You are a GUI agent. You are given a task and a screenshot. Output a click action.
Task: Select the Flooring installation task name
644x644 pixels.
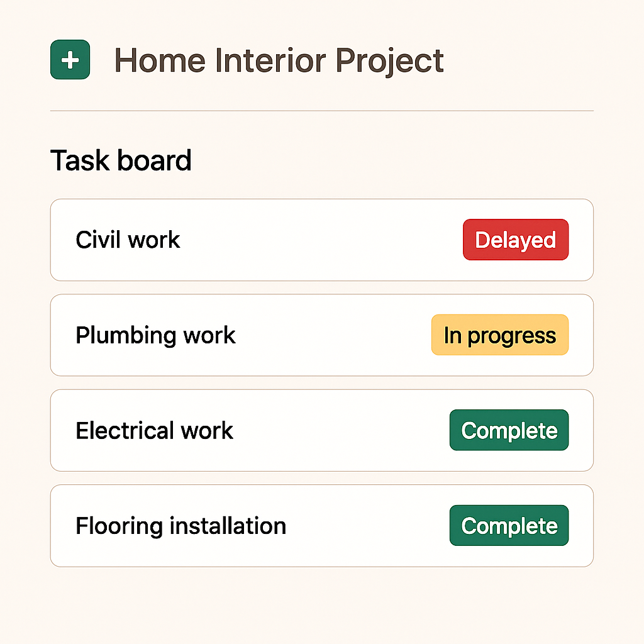point(181,526)
